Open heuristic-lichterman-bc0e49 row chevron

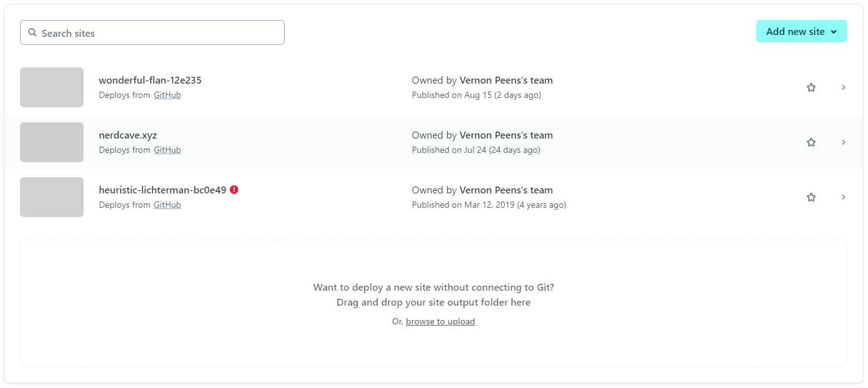click(844, 197)
